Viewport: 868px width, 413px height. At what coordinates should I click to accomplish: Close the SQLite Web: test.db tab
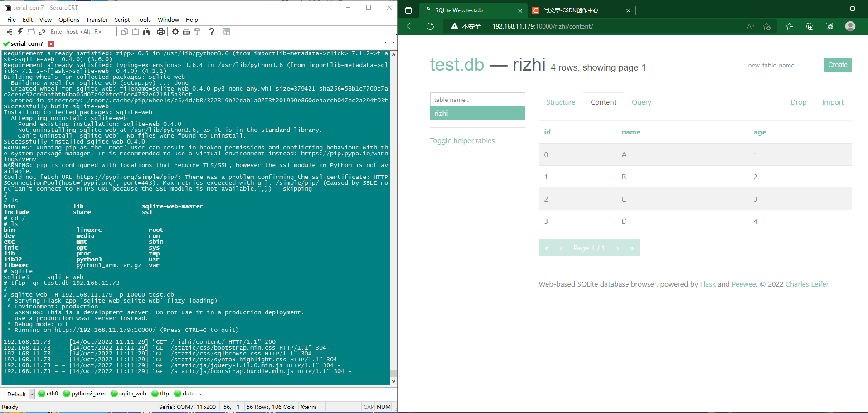[x=520, y=10]
